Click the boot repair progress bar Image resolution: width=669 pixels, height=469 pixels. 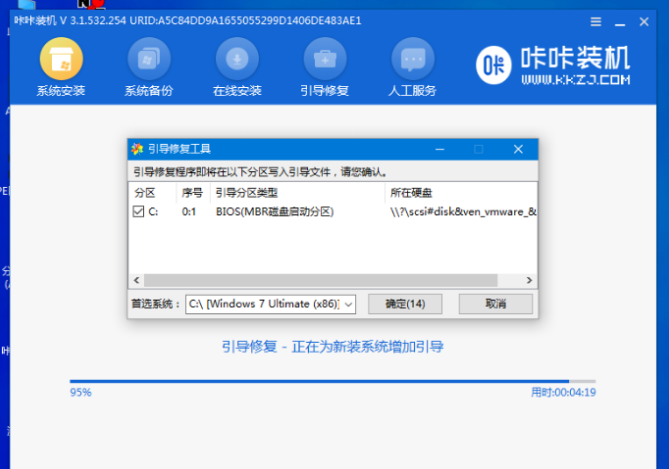332,381
